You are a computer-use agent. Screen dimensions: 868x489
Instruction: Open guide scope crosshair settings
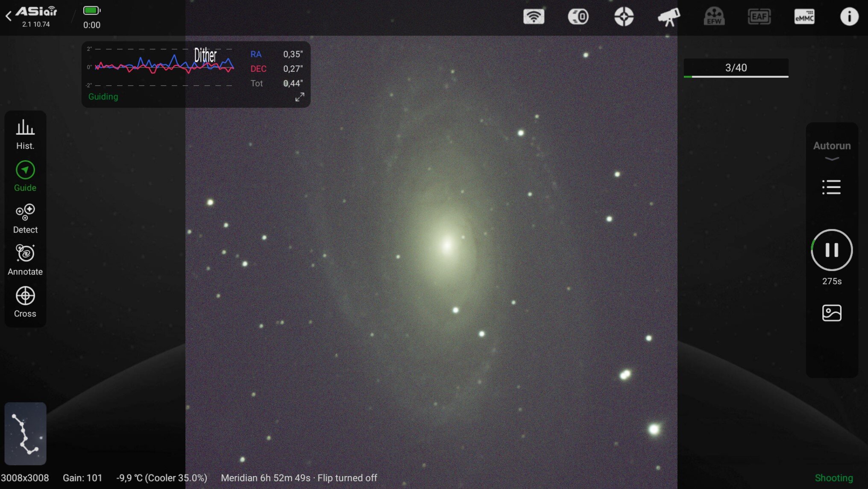(624, 17)
